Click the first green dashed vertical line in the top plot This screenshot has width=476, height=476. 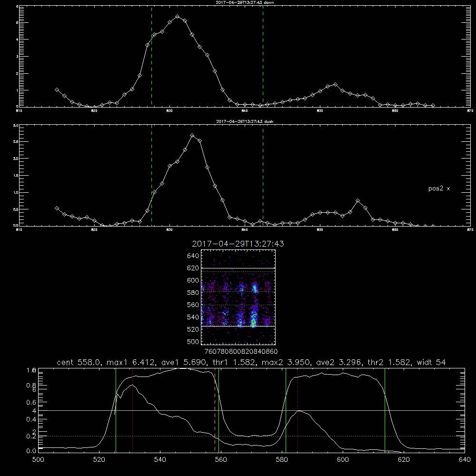pos(151,56)
